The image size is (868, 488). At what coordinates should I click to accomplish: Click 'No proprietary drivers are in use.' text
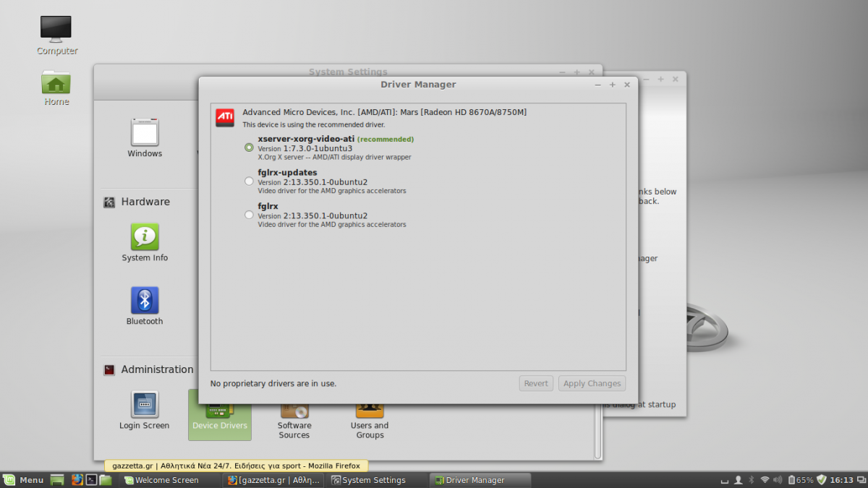click(x=273, y=384)
